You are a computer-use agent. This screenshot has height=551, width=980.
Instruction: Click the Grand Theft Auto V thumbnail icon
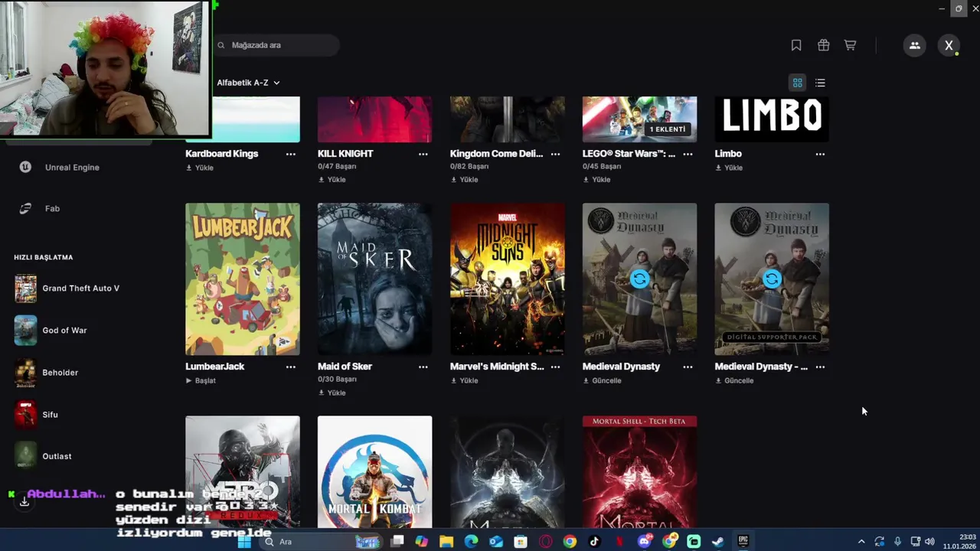pos(25,289)
